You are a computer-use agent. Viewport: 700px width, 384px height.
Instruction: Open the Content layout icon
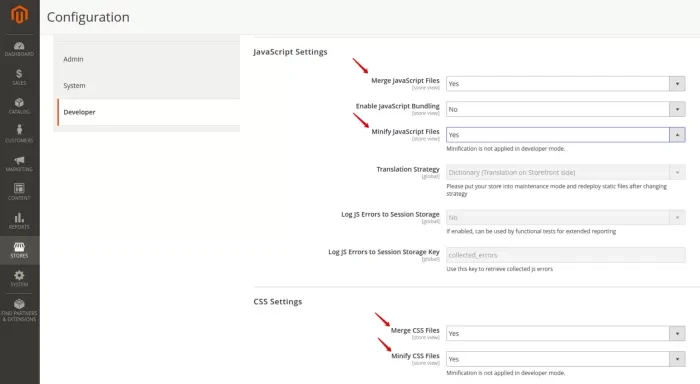[19, 188]
